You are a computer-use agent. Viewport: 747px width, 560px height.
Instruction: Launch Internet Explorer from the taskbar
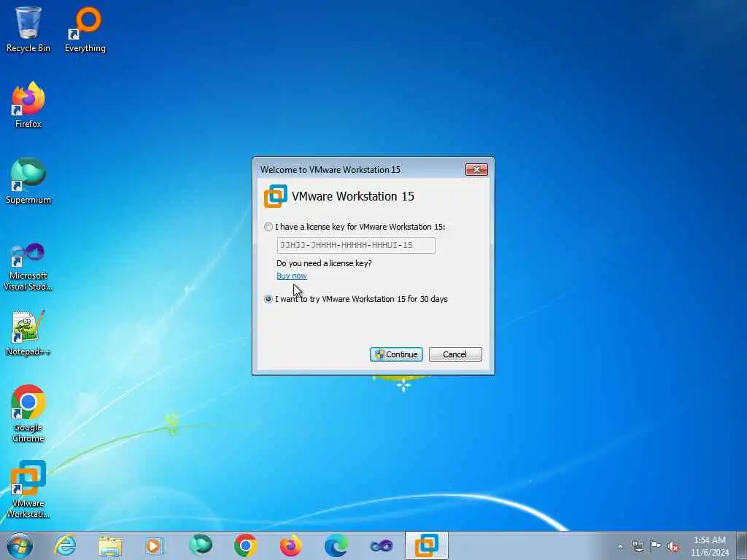pos(65,545)
